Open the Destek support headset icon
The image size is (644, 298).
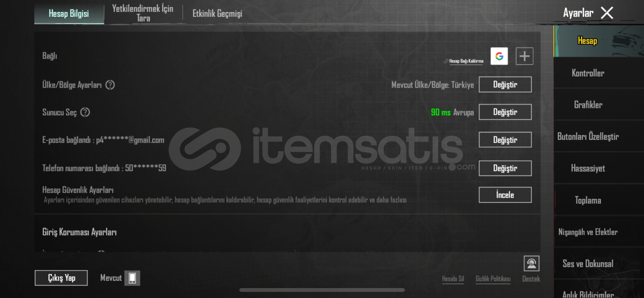pyautogui.click(x=531, y=264)
